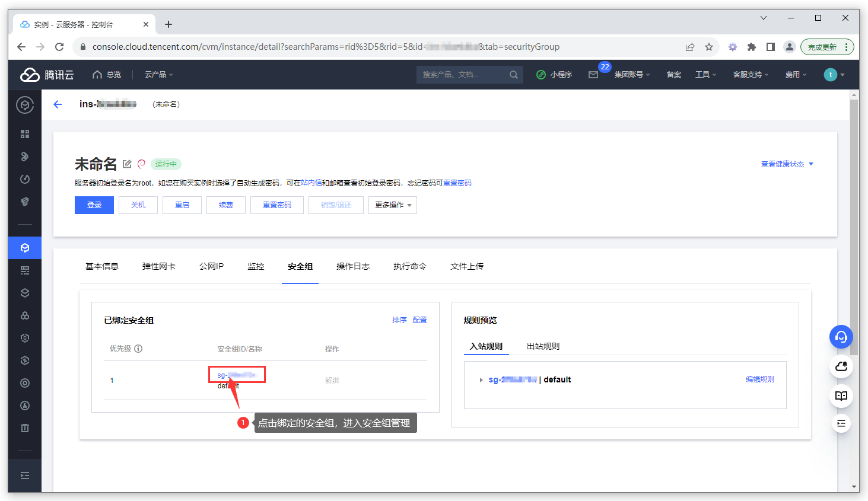
Task: Open the CLI console icon at bottom right
Action: (841, 423)
